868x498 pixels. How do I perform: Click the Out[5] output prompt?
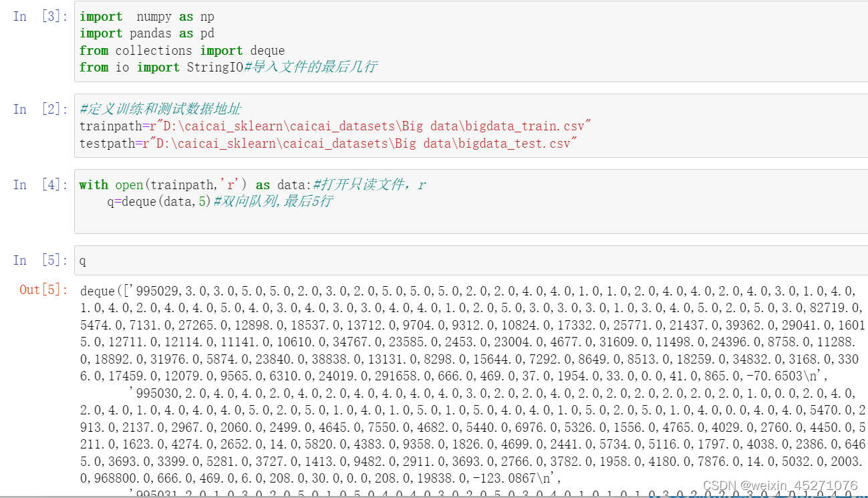(44, 289)
